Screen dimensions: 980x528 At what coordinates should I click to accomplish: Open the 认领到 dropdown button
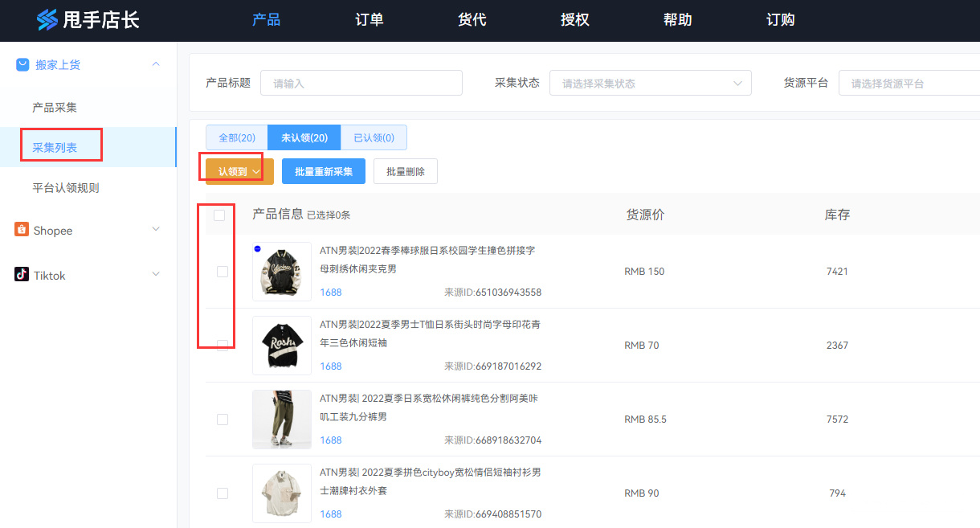239,171
